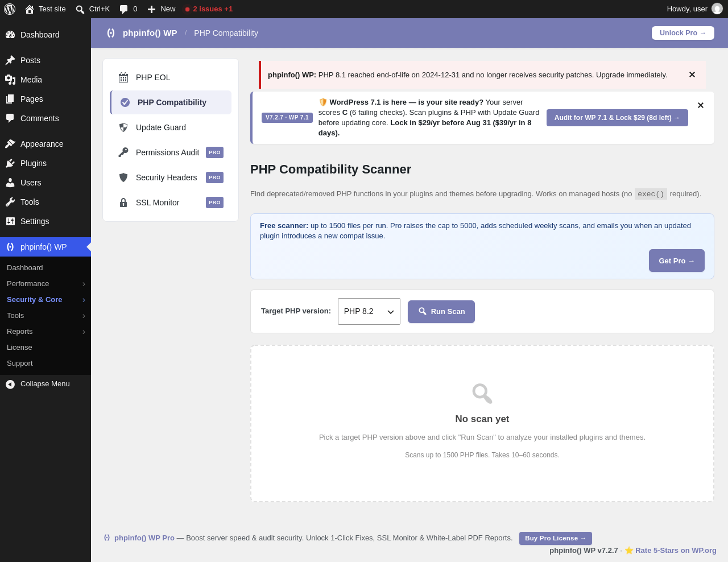728x562 pixels.
Task: Select the Update Guard tab
Action: click(x=171, y=127)
